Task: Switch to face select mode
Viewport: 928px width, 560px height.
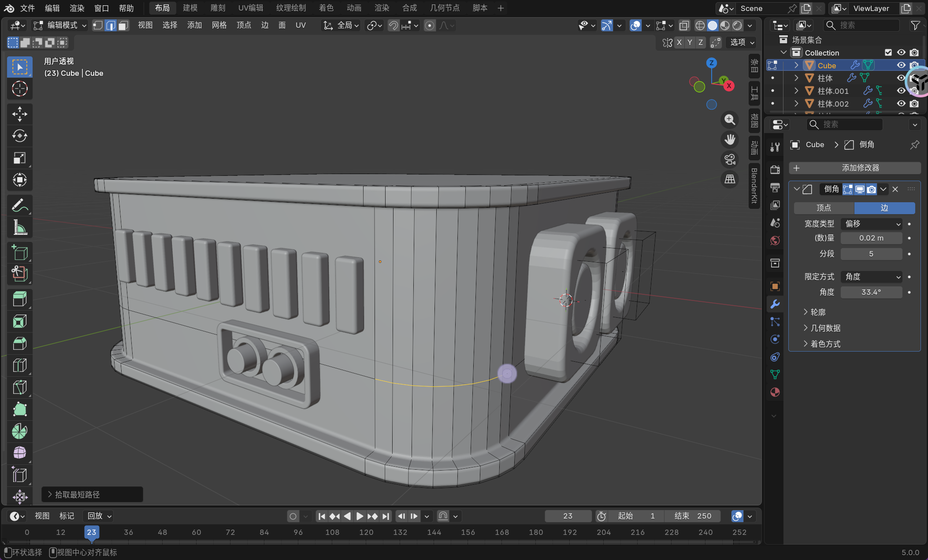Action: (x=123, y=26)
